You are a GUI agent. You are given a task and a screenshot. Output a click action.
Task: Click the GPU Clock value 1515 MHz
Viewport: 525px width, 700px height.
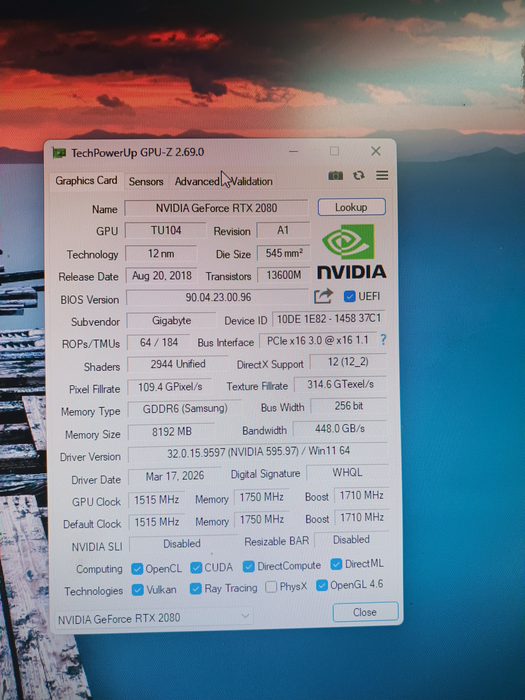(156, 500)
